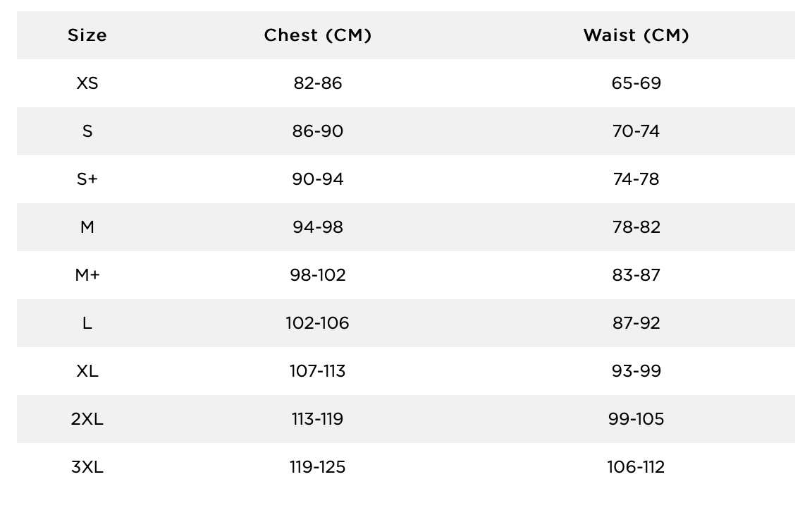Click the 82-86 chest measurement

pyautogui.click(x=317, y=83)
